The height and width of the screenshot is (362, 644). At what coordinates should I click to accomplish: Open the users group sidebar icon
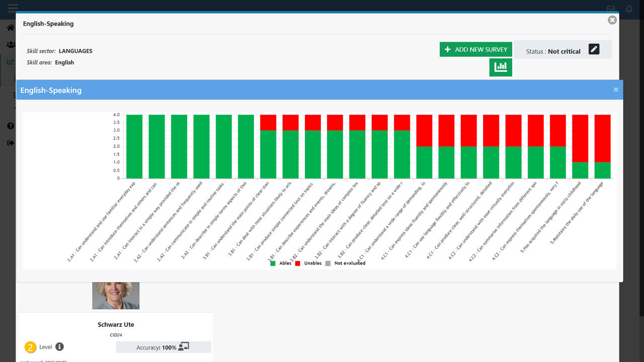pos(11,45)
